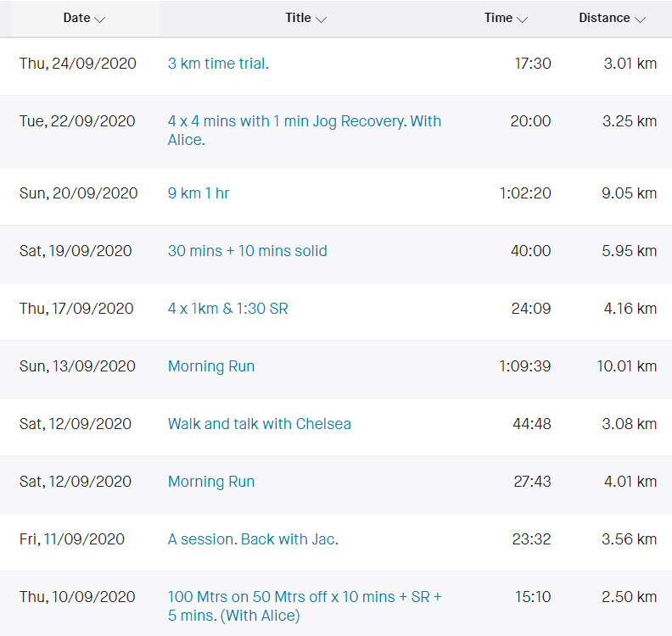Click the Date column sort chevron
Screen dimensions: 672x636
coord(99,20)
